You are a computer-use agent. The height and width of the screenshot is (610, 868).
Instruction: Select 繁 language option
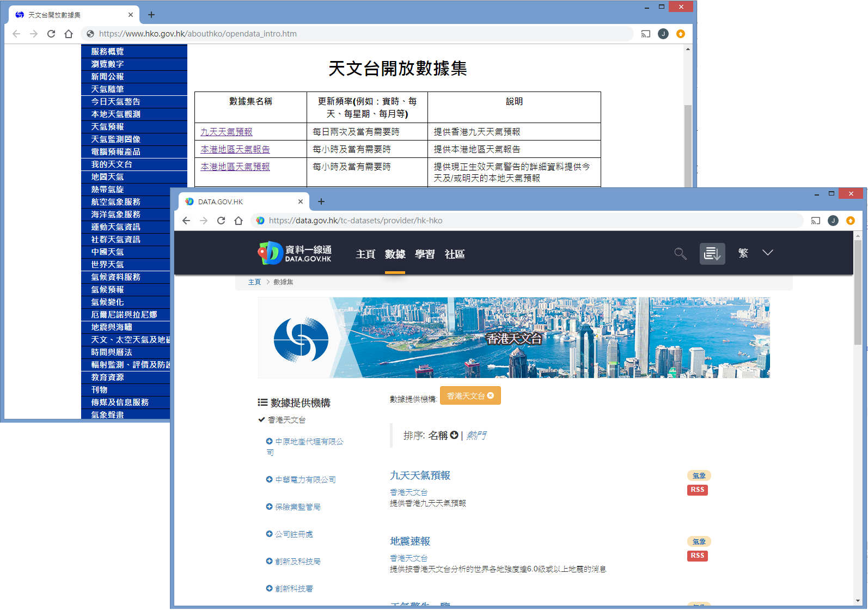[x=743, y=253]
